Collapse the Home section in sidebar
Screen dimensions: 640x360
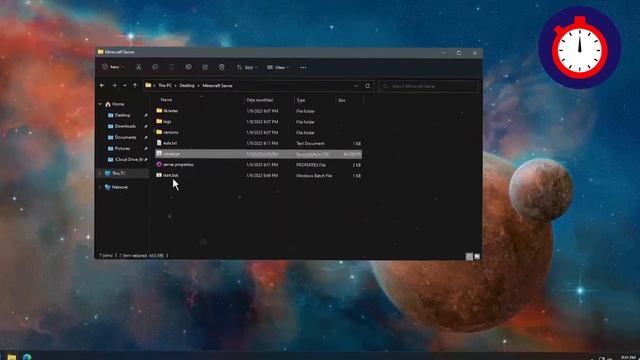(100, 104)
